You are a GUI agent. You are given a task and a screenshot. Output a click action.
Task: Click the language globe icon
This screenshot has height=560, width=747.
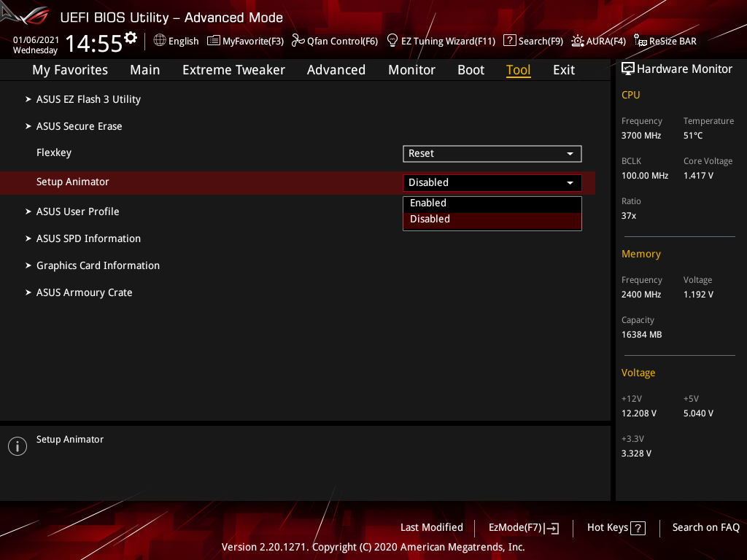160,41
